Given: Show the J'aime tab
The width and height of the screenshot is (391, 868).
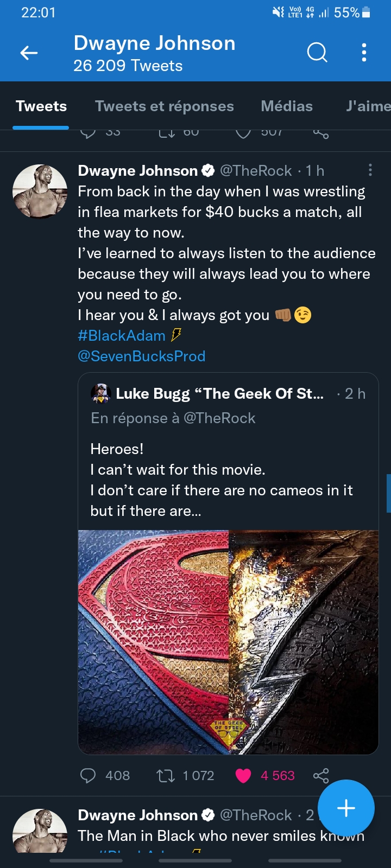Looking at the screenshot, I should click(x=368, y=106).
